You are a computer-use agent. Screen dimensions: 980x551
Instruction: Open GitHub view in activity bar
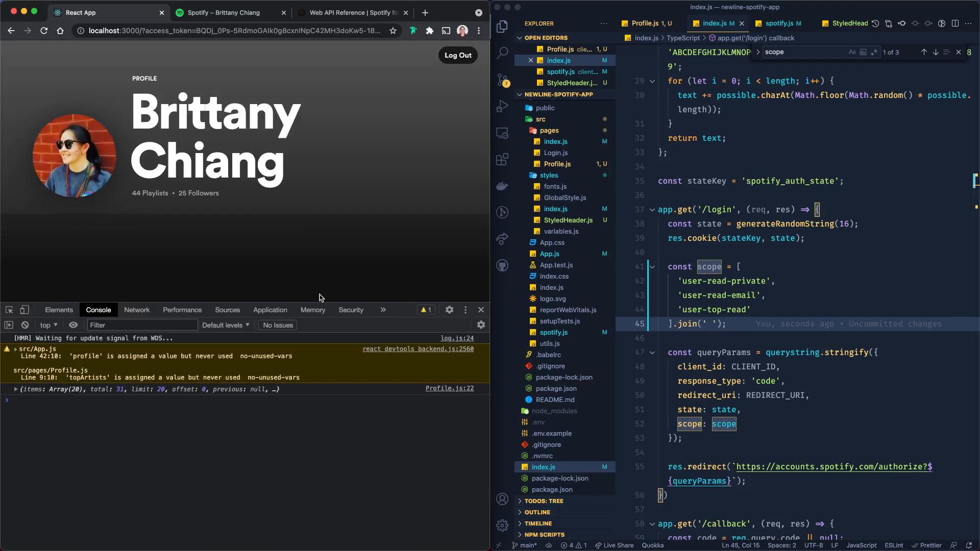coord(502,265)
